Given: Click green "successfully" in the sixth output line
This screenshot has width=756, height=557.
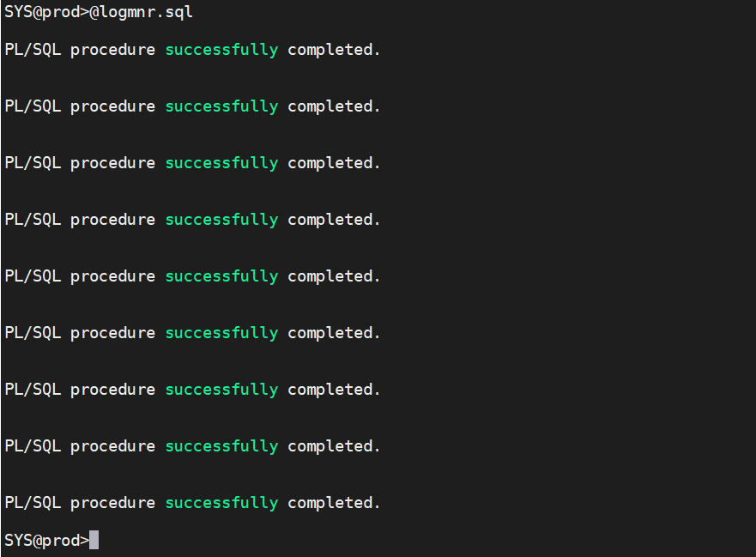Looking at the screenshot, I should pyautogui.click(x=221, y=333).
